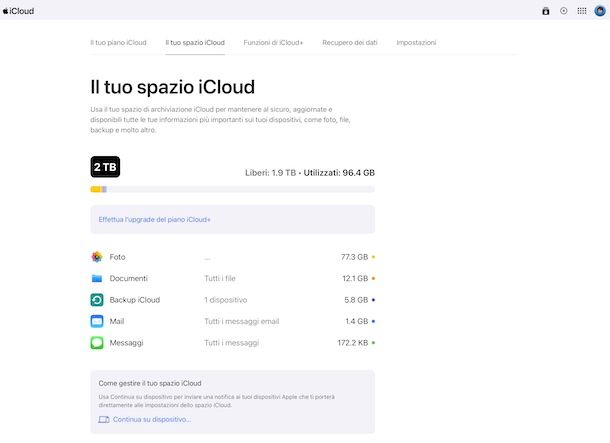
Task: Go to Impostazioni tab
Action: coord(416,43)
